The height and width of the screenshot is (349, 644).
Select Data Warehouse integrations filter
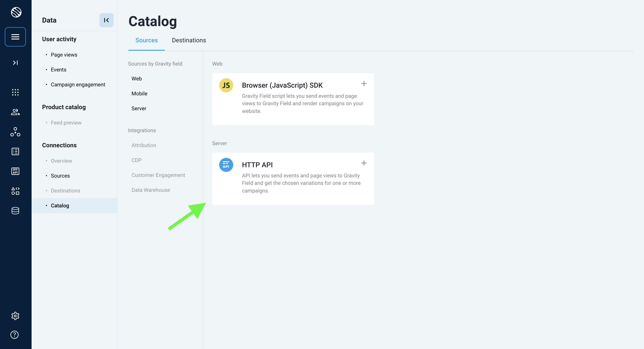pyautogui.click(x=151, y=190)
